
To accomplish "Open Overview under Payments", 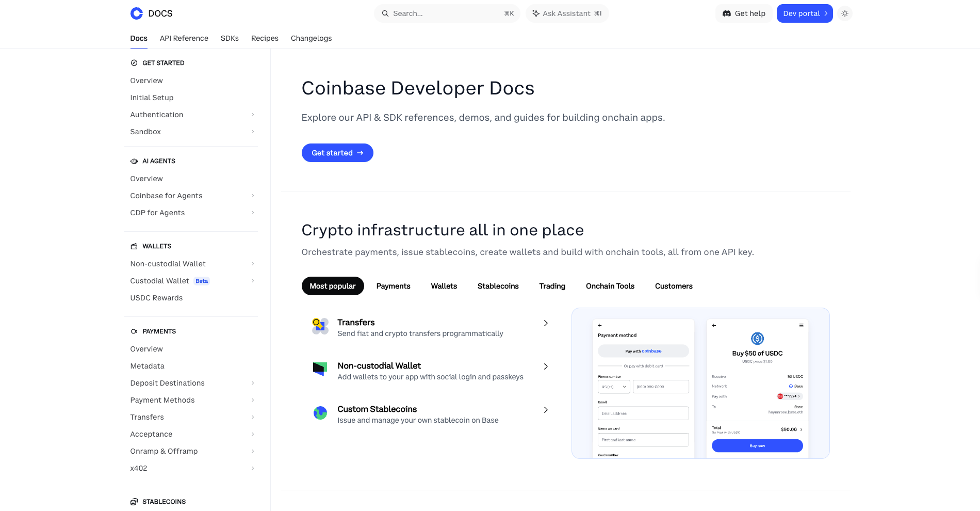I will [146, 349].
